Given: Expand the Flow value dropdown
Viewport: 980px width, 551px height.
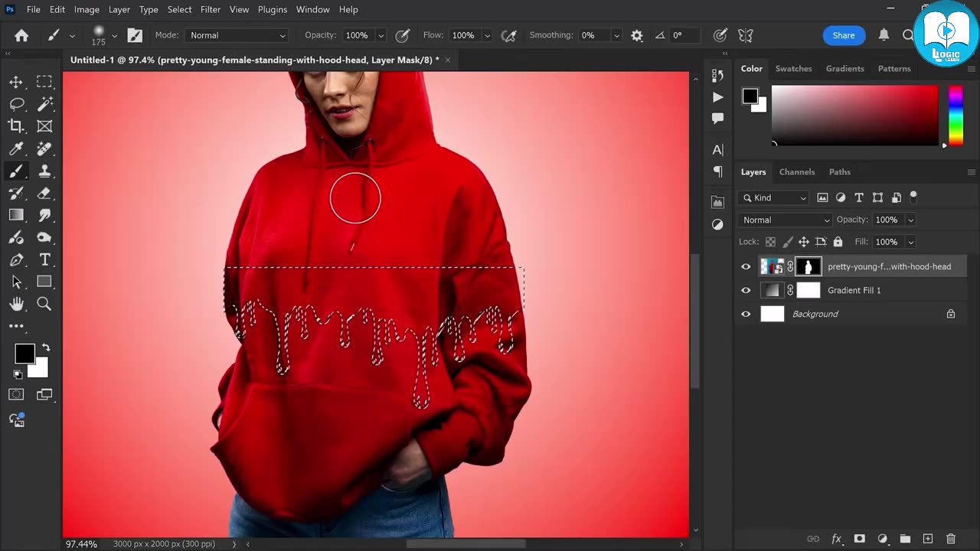Looking at the screenshot, I should [x=487, y=35].
